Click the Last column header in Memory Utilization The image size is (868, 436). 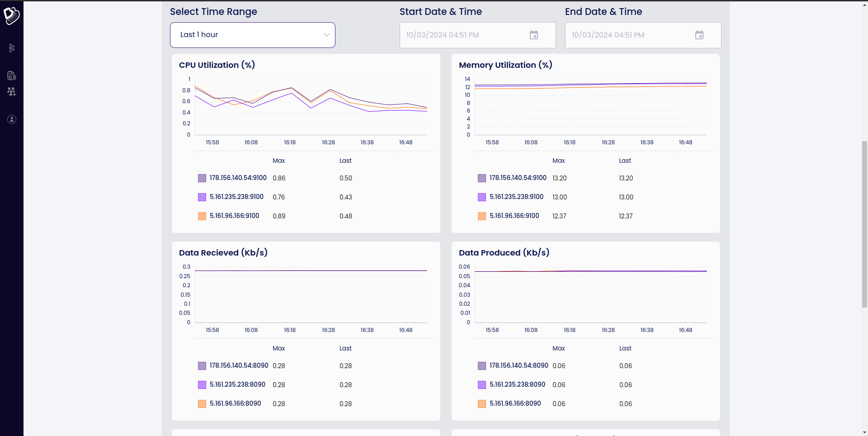coord(625,161)
